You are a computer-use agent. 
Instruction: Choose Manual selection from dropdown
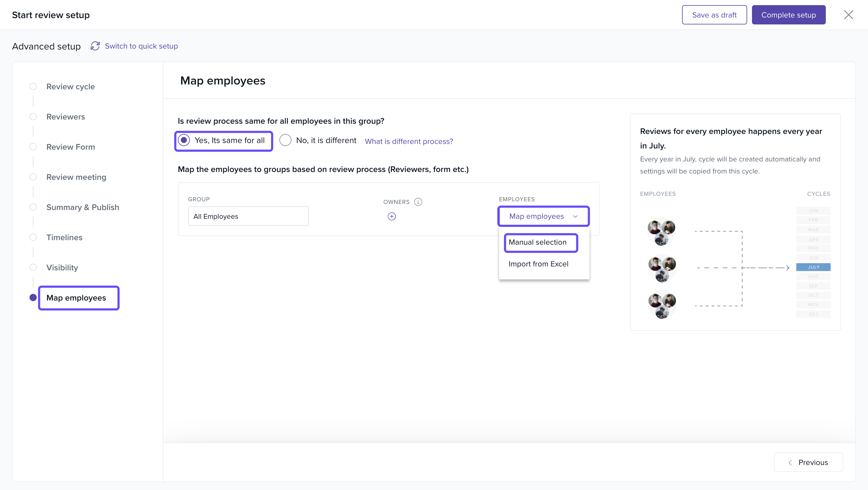point(537,242)
